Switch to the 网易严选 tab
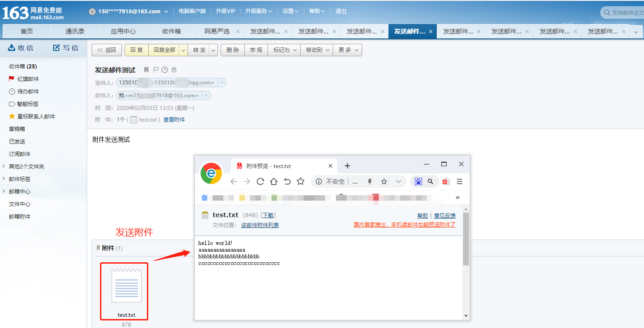Screen dimensions: 644x328 point(217,31)
